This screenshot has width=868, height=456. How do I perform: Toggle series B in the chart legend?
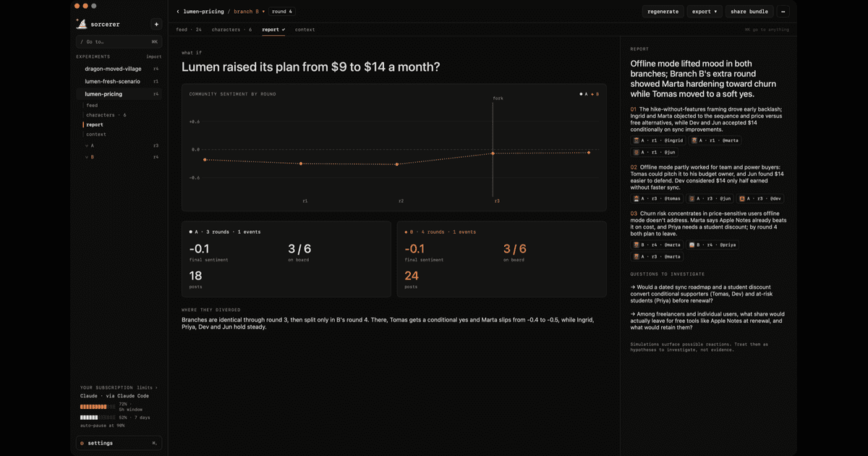point(595,94)
